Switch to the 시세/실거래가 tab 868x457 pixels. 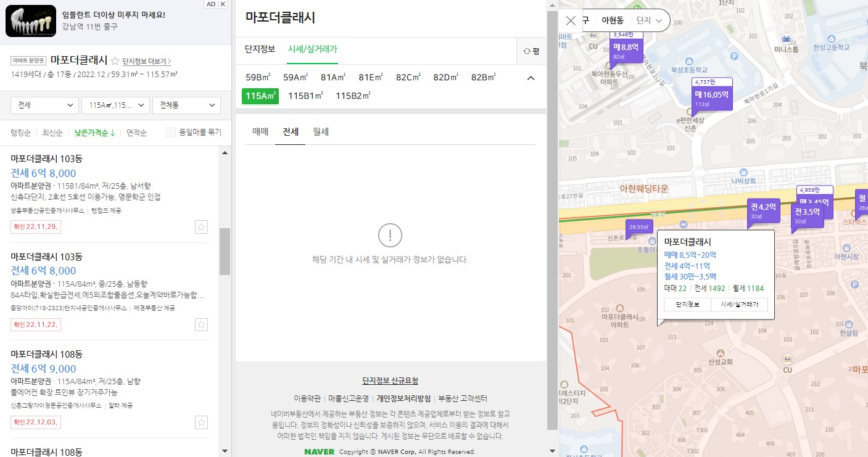[x=313, y=49]
